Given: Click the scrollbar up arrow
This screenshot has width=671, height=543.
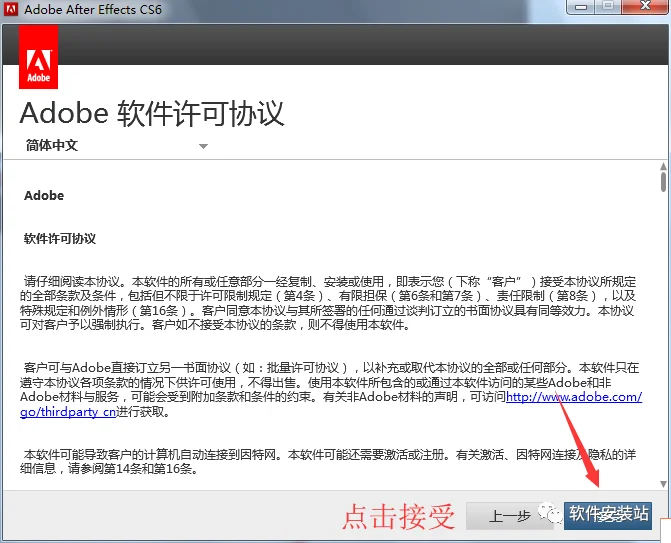Looking at the screenshot, I should (x=663, y=166).
